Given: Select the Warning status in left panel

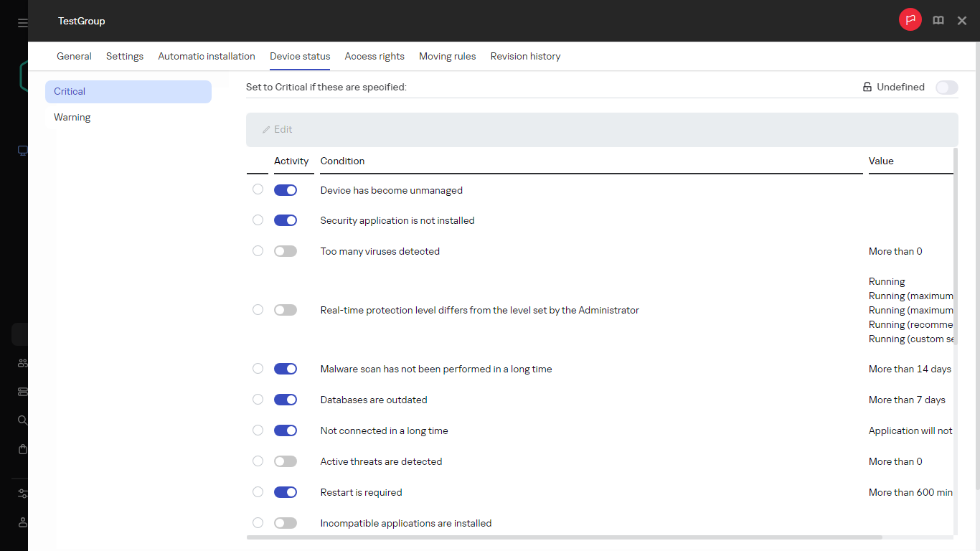Looking at the screenshot, I should tap(72, 117).
